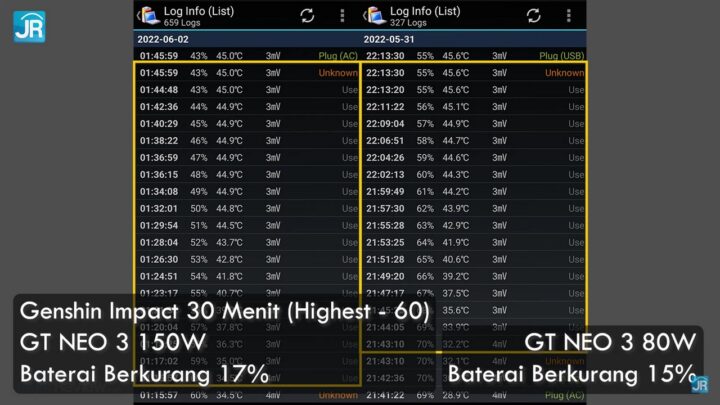
Task: Open the 22:13:30 Plug (USB) log entry
Action: (473, 55)
